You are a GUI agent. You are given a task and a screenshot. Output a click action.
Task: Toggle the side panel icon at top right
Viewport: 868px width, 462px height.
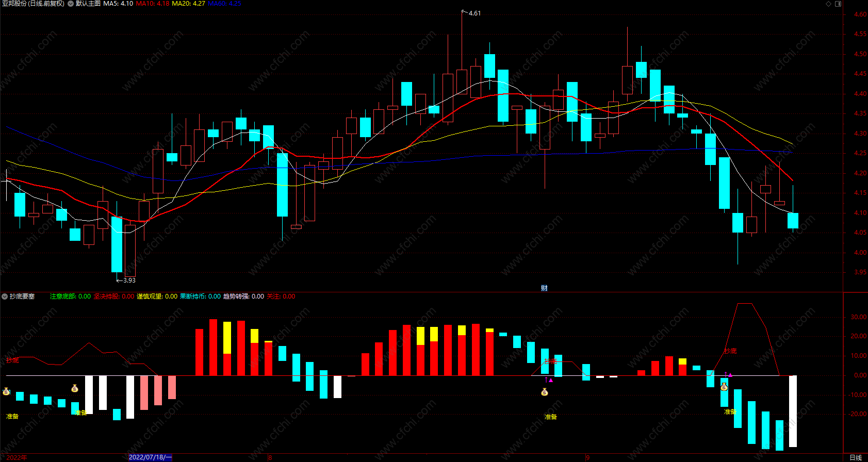(838, 4)
